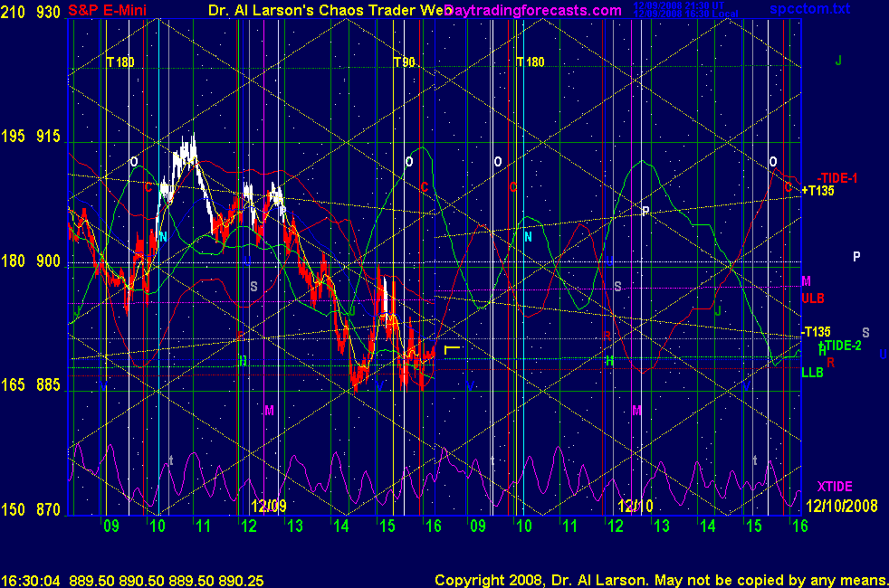Click the "Copyright 2008, Dr. Al Larson" notice
The image size is (889, 588).
coord(540,580)
